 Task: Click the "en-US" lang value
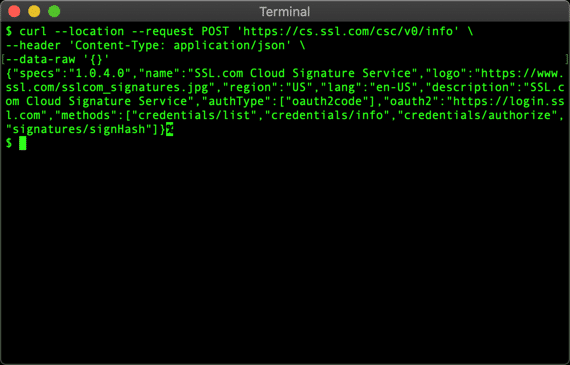tap(394, 87)
